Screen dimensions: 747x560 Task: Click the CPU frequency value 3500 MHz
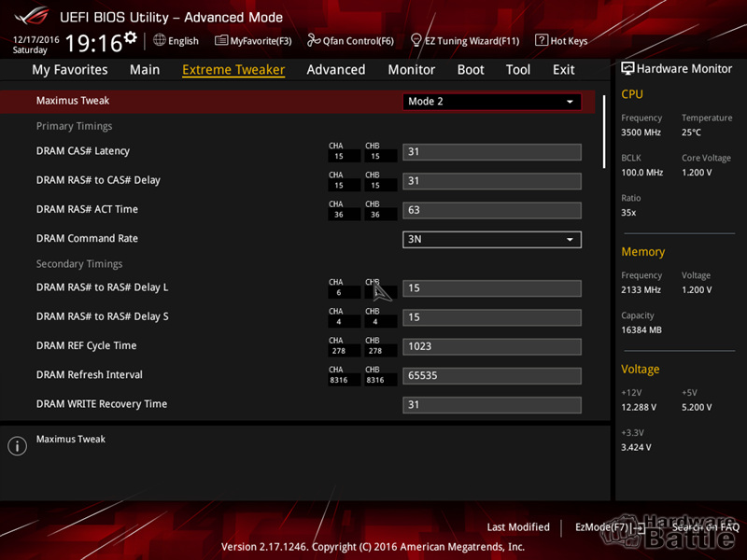pyautogui.click(x=641, y=133)
